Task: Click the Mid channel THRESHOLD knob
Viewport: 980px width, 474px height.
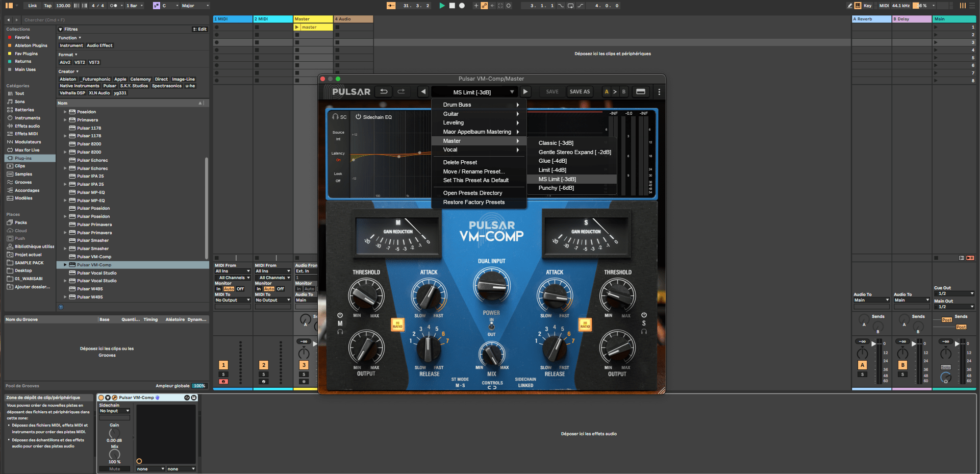Action: pos(366,295)
